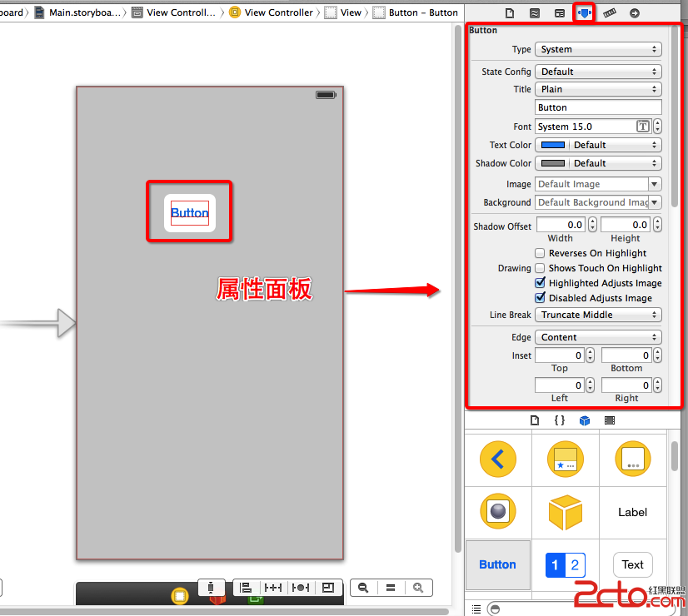Open the Media library filmstrip icon
688x616 pixels.
(610, 420)
